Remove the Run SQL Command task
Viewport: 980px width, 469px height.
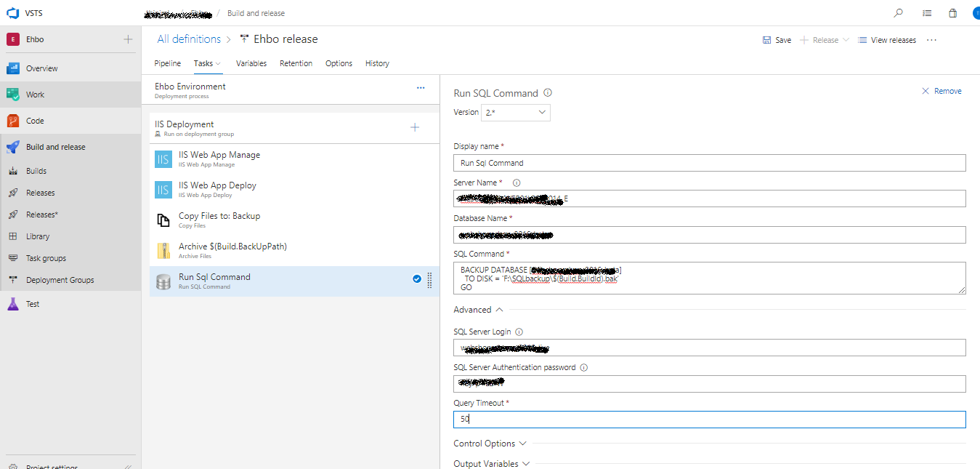pos(941,91)
